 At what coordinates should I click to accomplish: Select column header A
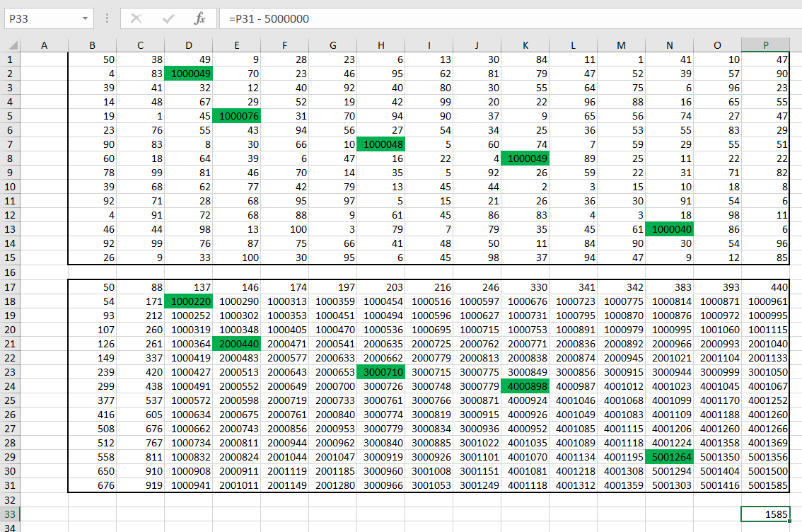point(44,45)
